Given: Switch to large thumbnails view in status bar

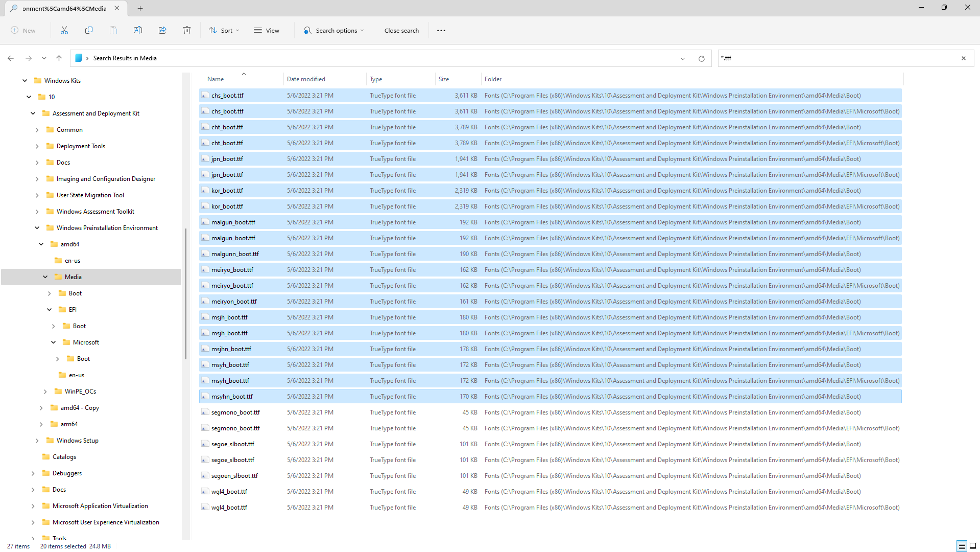Looking at the screenshot, I should click(973, 546).
